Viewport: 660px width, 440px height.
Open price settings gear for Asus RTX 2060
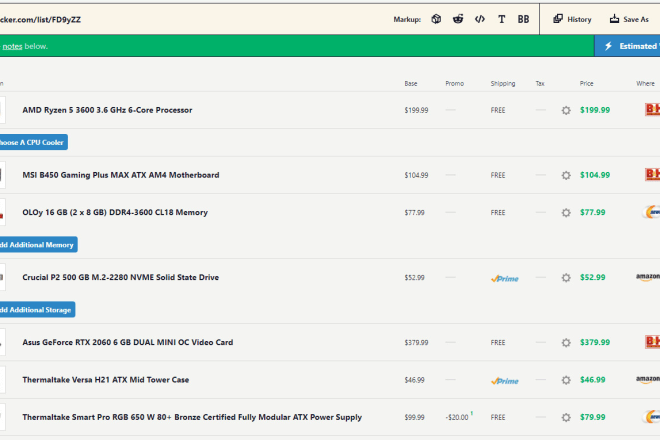tap(566, 343)
